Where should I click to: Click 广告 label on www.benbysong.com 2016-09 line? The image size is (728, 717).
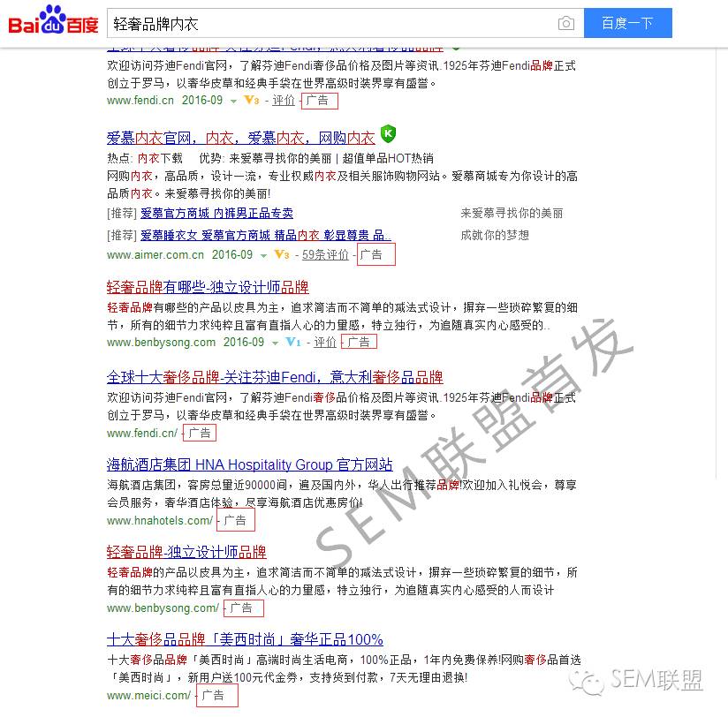coord(359,342)
